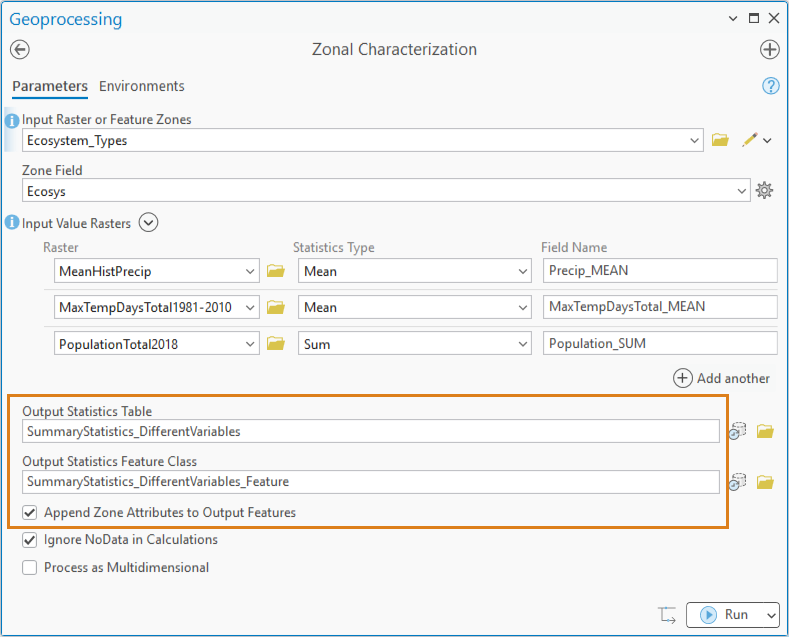Switch to the Parameters tab
Screen dimensions: 789x637
tap(50, 86)
